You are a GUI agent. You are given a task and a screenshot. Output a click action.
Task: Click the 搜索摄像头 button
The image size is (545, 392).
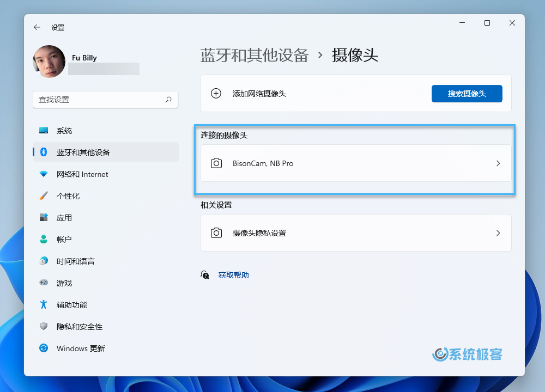(467, 94)
